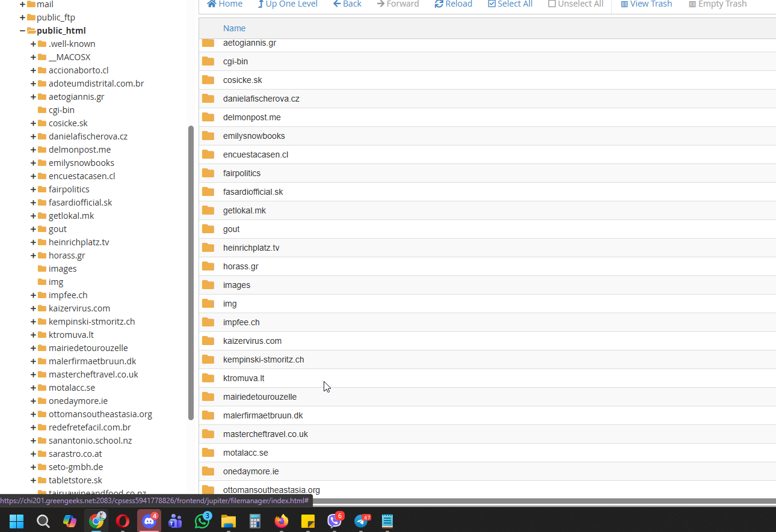Click the kaizervirus.com folder icon in file list
Viewport: 776px width, 532px height.
tap(208, 341)
